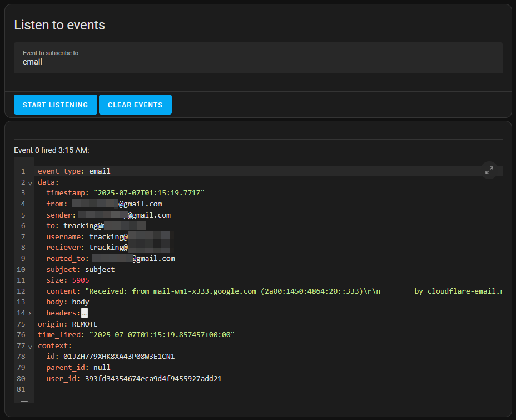The height and width of the screenshot is (420, 516).
Task: Click the sender: gmail.com line
Action: (108, 215)
